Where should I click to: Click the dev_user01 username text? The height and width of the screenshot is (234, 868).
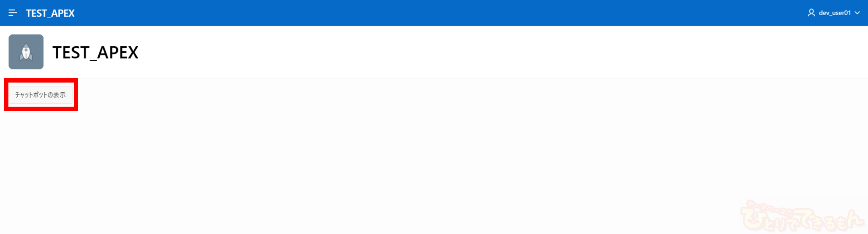(835, 13)
